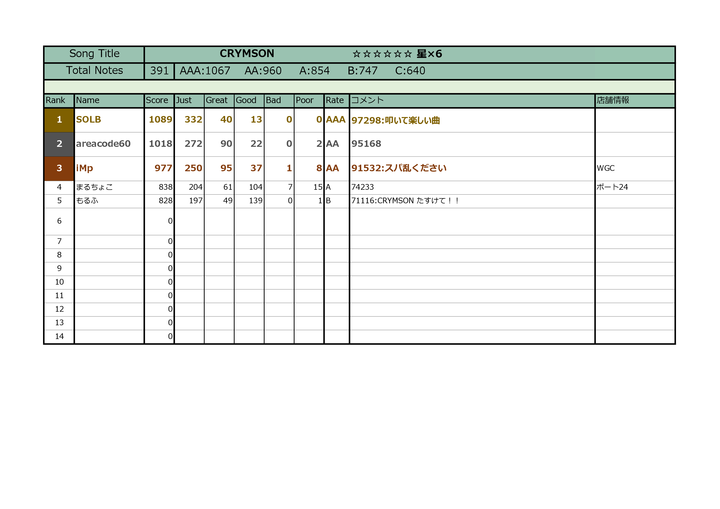Click areacode60's score 1018

tap(160, 144)
